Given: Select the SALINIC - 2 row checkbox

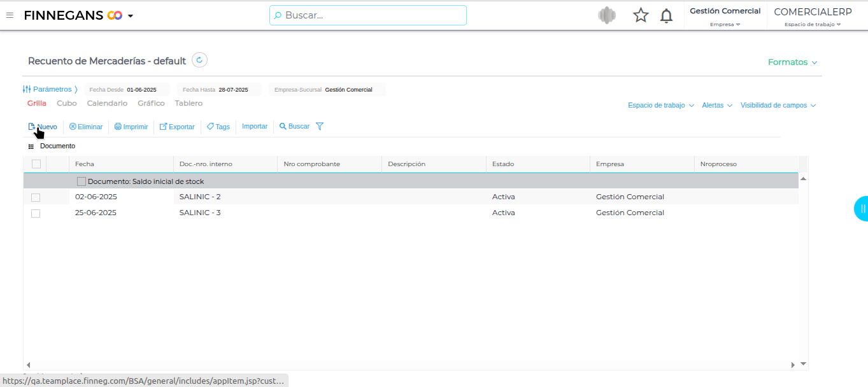Looking at the screenshot, I should click(36, 197).
